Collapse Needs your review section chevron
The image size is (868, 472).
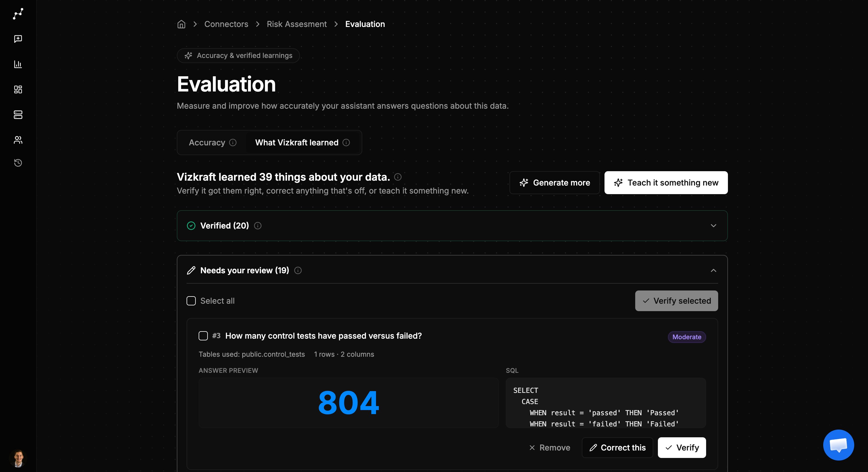coord(713,271)
